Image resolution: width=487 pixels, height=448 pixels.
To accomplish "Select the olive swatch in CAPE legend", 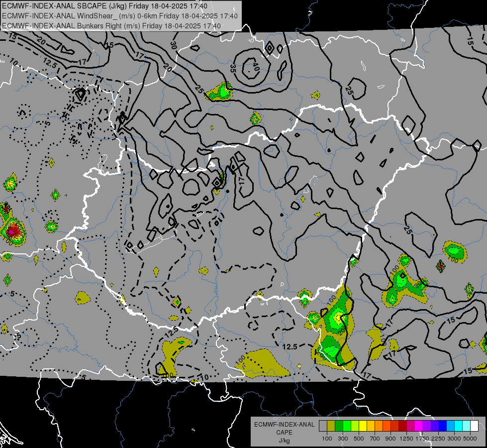I will [331, 426].
